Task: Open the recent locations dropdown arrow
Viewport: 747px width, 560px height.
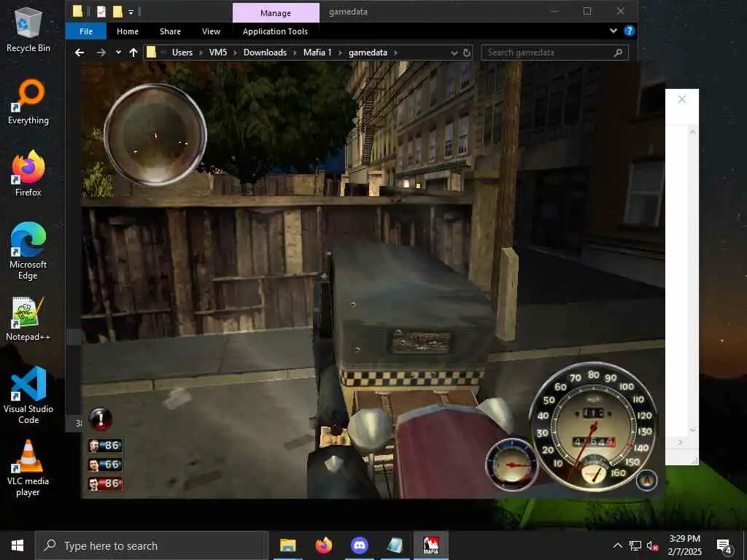Action: 118,52
